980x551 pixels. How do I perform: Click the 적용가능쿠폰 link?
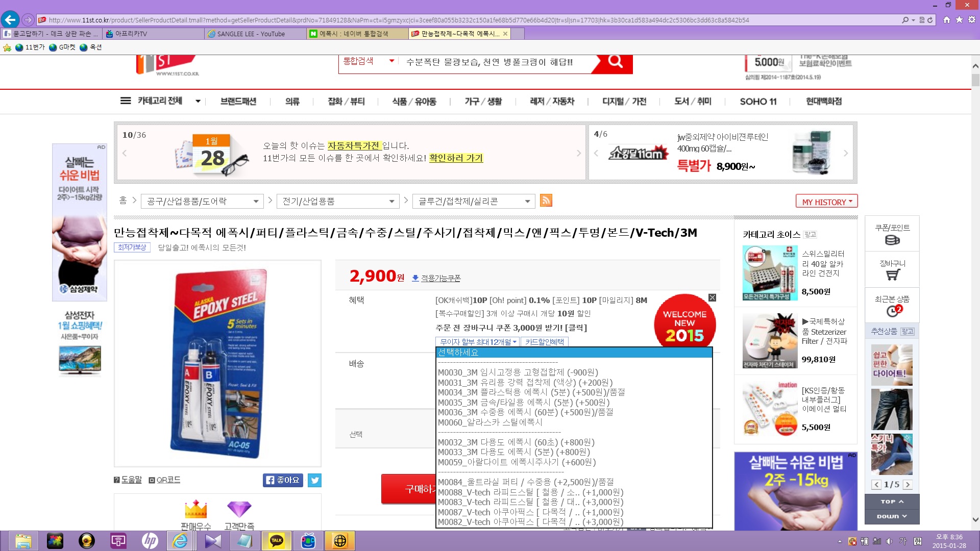(x=440, y=278)
